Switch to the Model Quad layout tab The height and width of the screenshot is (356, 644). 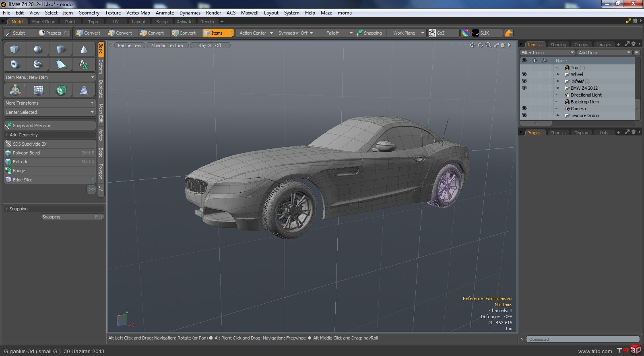point(43,22)
